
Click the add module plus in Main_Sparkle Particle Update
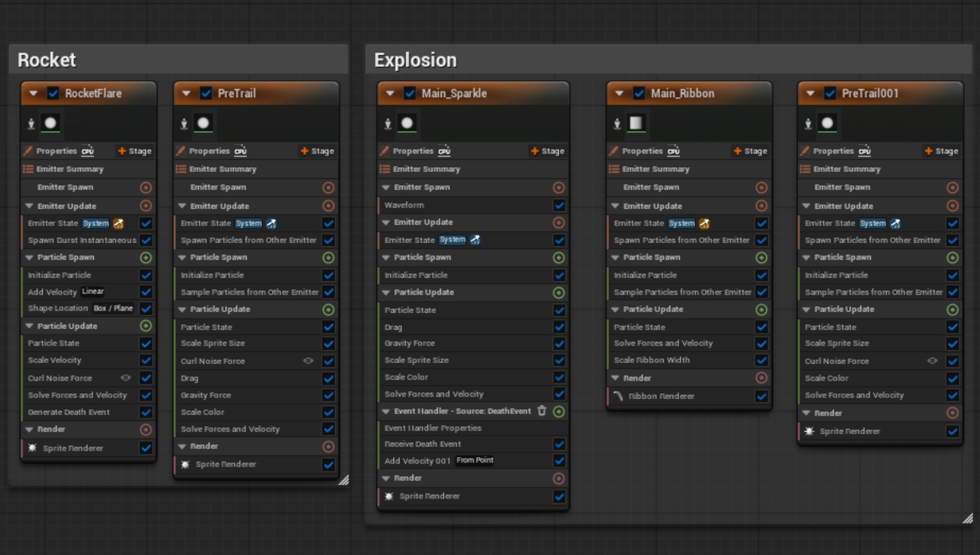coord(559,292)
